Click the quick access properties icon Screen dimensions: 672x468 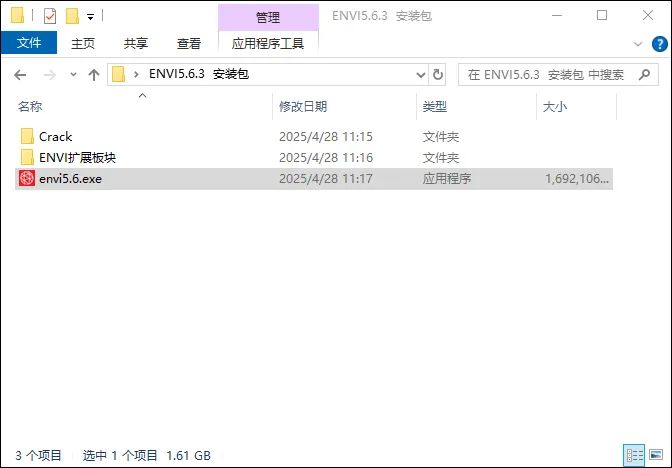point(50,16)
